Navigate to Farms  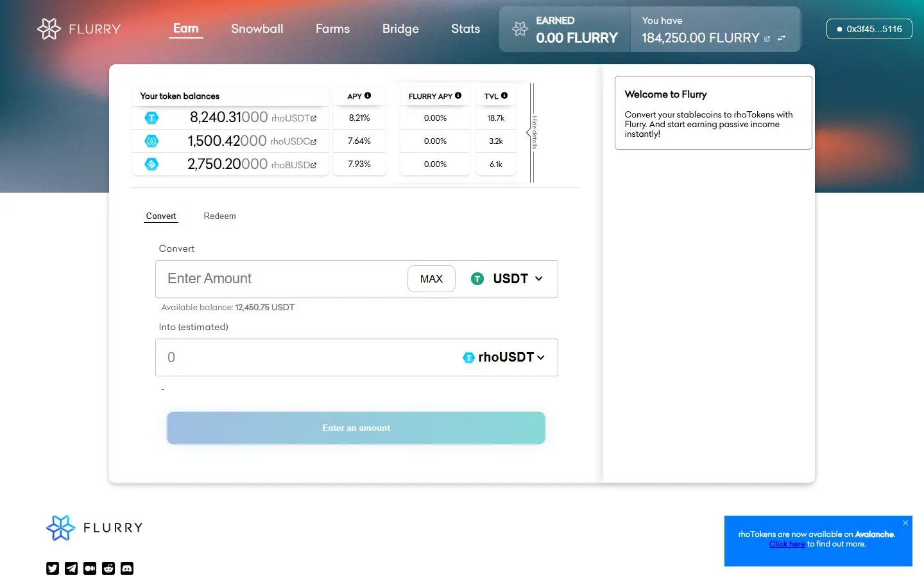(x=332, y=29)
